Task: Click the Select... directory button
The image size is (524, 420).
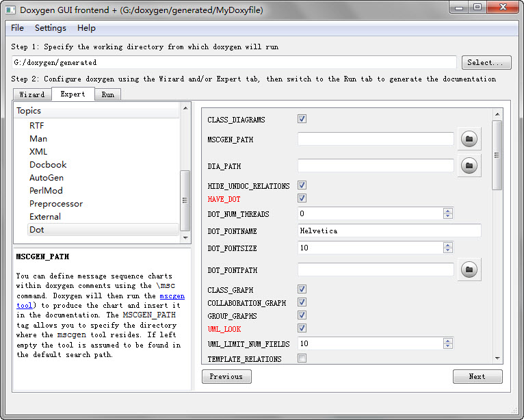Action: [486, 62]
